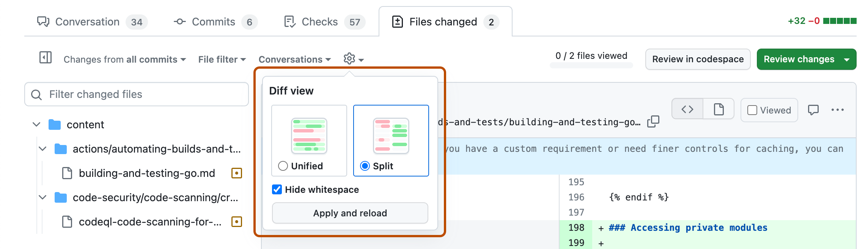
Task: Open the three-dot file options menu
Action: click(837, 110)
